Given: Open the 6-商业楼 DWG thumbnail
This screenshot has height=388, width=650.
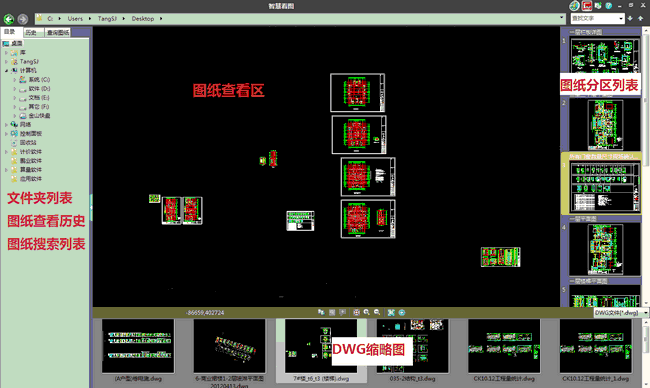Looking at the screenshot, I should point(229,346).
